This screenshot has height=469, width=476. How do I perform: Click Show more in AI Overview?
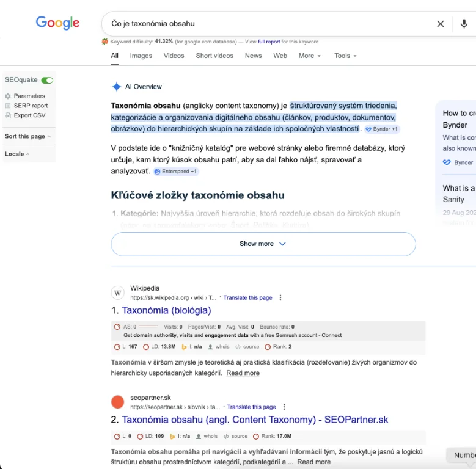point(263,244)
